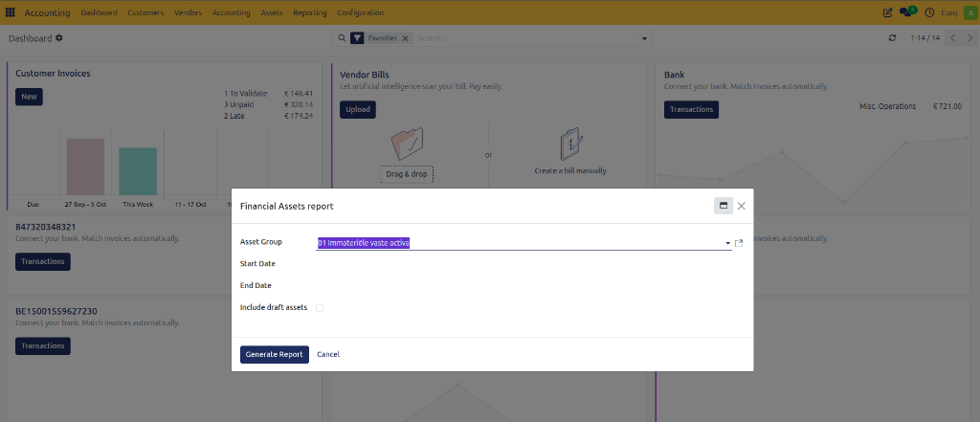Image resolution: width=980 pixels, height=422 pixels.
Task: Expand the Asset Group dropdown arrow
Action: 727,243
